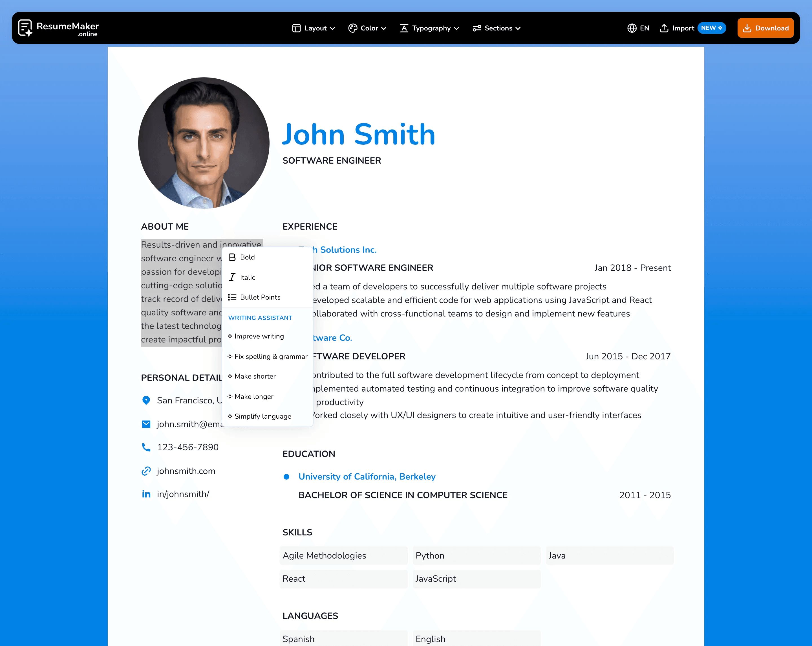The image size is (812, 646).
Task: Click the location pin icon
Action: tap(146, 400)
